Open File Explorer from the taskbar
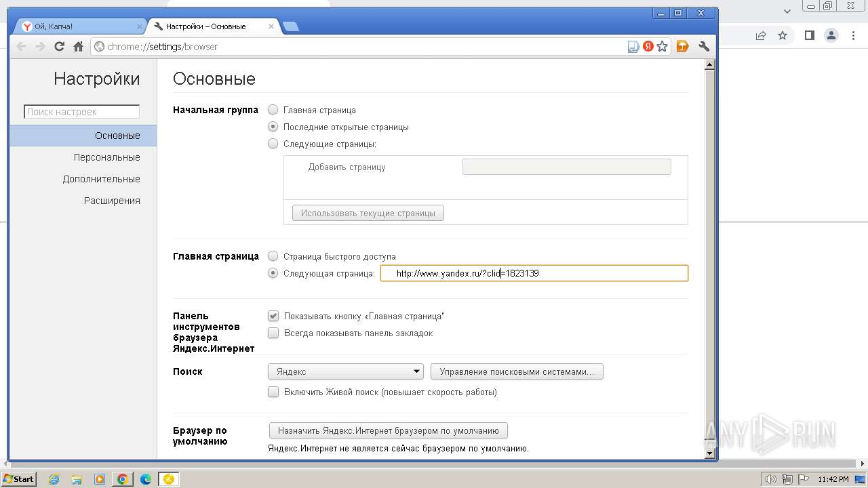Viewport: 868px width, 488px height. point(77,479)
